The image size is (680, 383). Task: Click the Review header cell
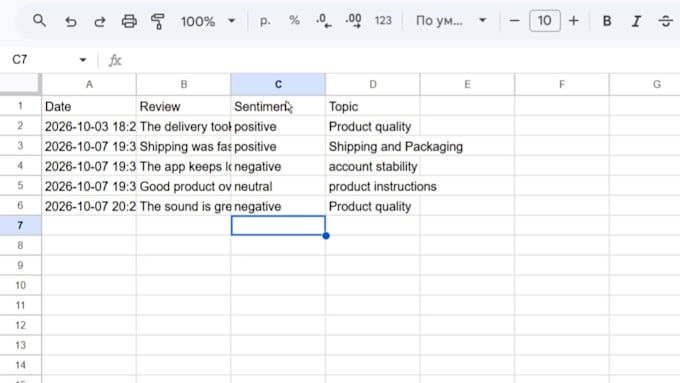tap(183, 106)
